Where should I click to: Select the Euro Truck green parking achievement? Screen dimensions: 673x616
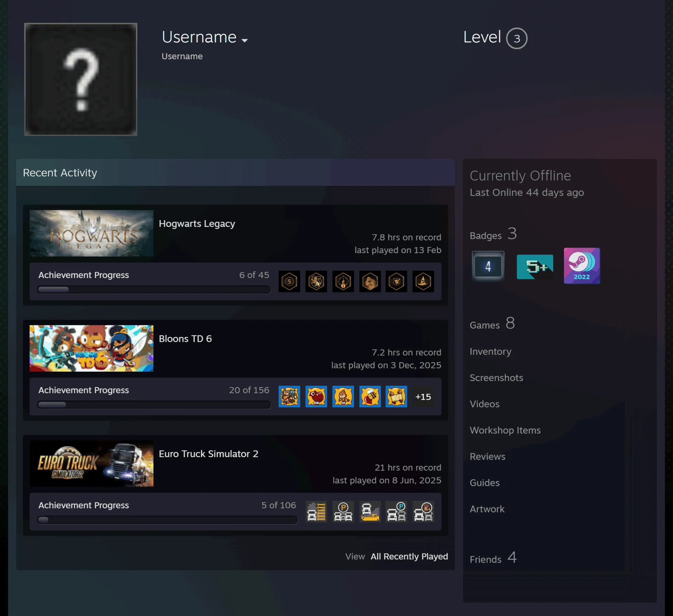tap(396, 512)
